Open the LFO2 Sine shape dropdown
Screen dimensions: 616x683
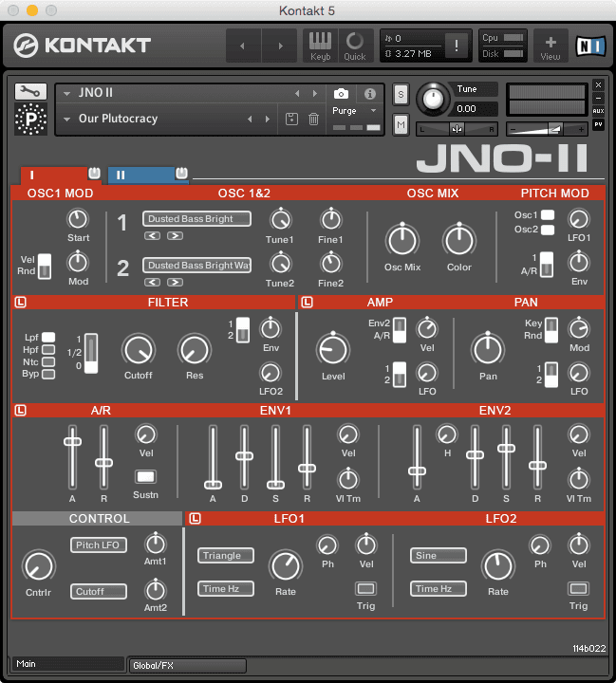click(x=439, y=555)
